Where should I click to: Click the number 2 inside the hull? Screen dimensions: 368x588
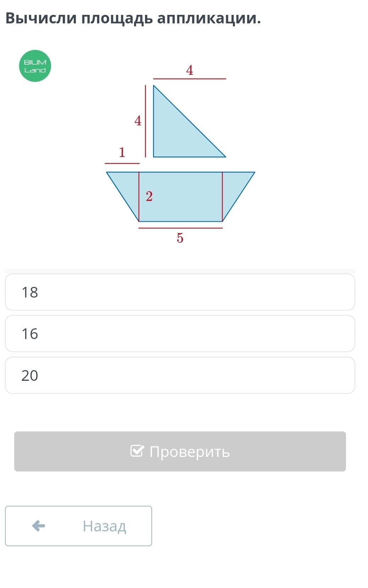click(x=149, y=196)
